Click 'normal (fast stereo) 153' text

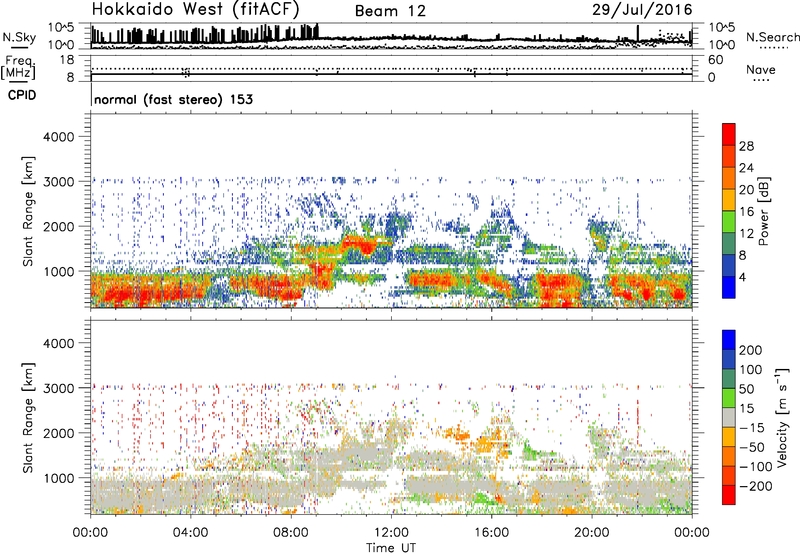[173, 99]
